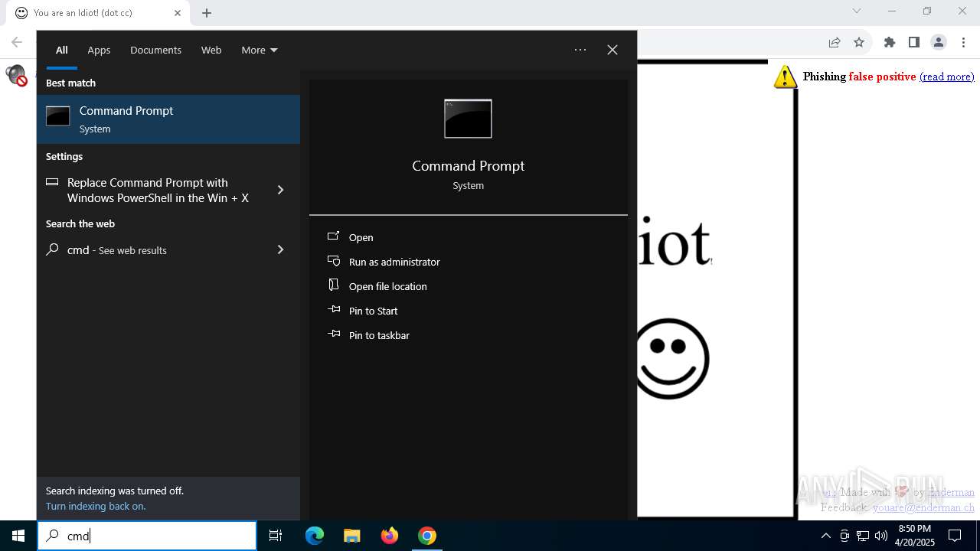Click the smiley face image on the page
This screenshot has width=980, height=551.
tap(672, 359)
